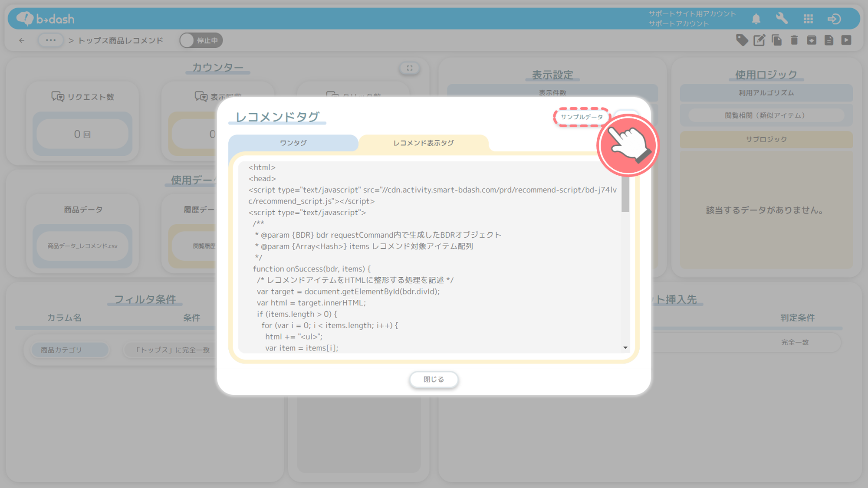Viewport: 868px width, 488px height.
Task: Click the function onSuccess code line
Action: pyautogui.click(x=312, y=269)
